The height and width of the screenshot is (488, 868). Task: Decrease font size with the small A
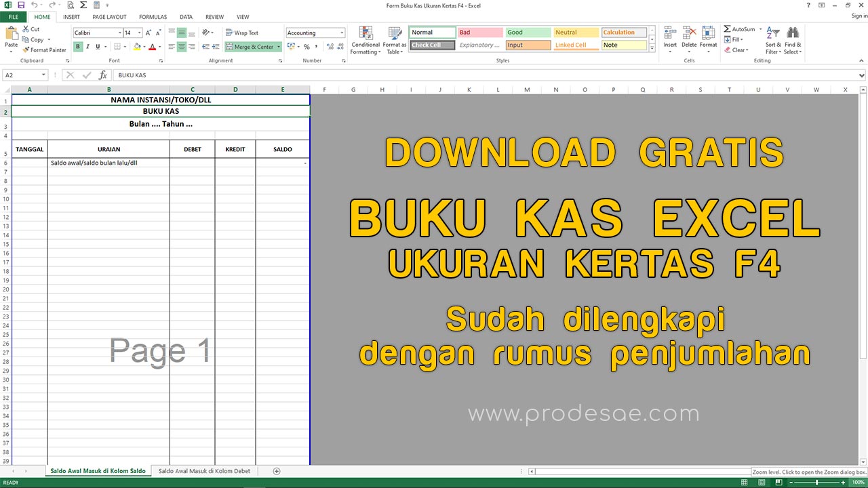(x=159, y=33)
